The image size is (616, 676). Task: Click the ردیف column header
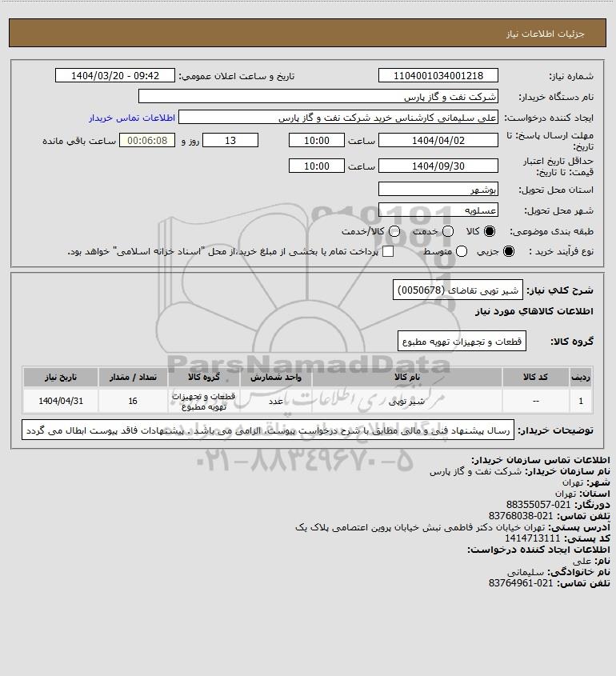[581, 378]
